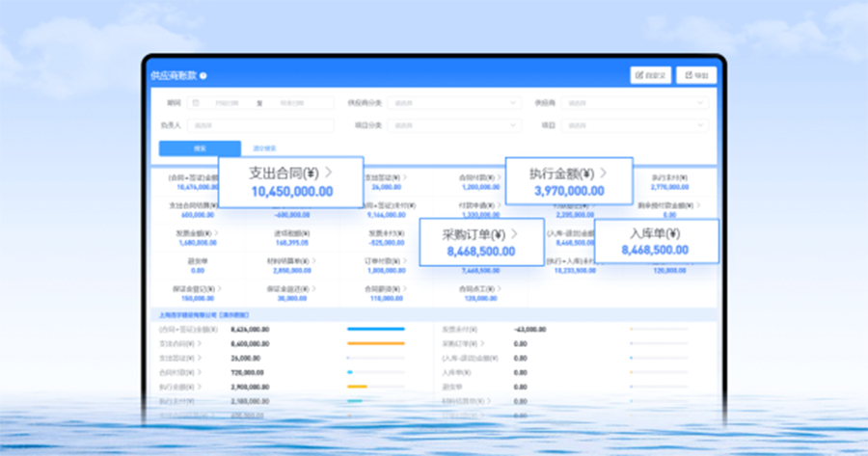
Task: Click the 入库单(¥) callout card
Action: pos(656,241)
